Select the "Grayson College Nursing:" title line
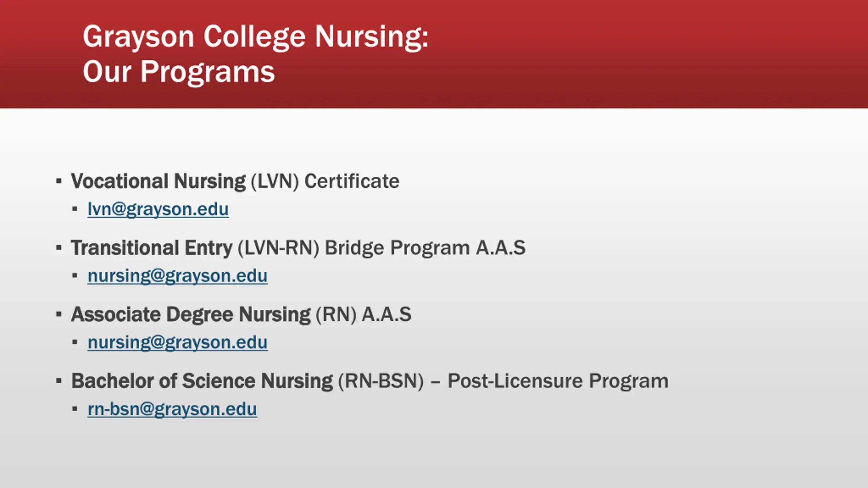Screen dimensions: 868x488 [256, 37]
